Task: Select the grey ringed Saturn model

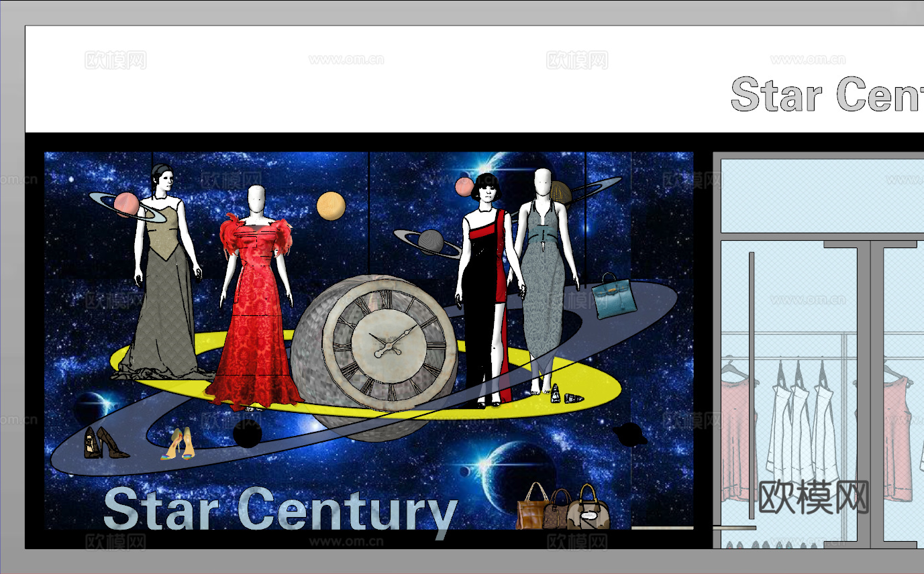Action: 429,243
